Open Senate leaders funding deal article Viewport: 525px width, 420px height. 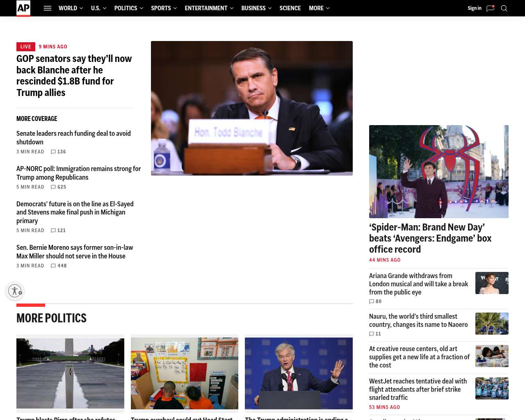[x=74, y=138]
